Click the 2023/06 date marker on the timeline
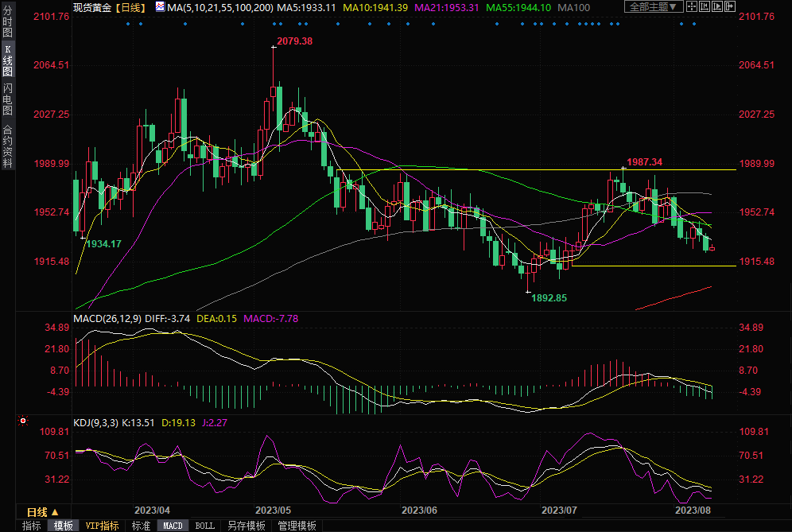 (x=420, y=510)
